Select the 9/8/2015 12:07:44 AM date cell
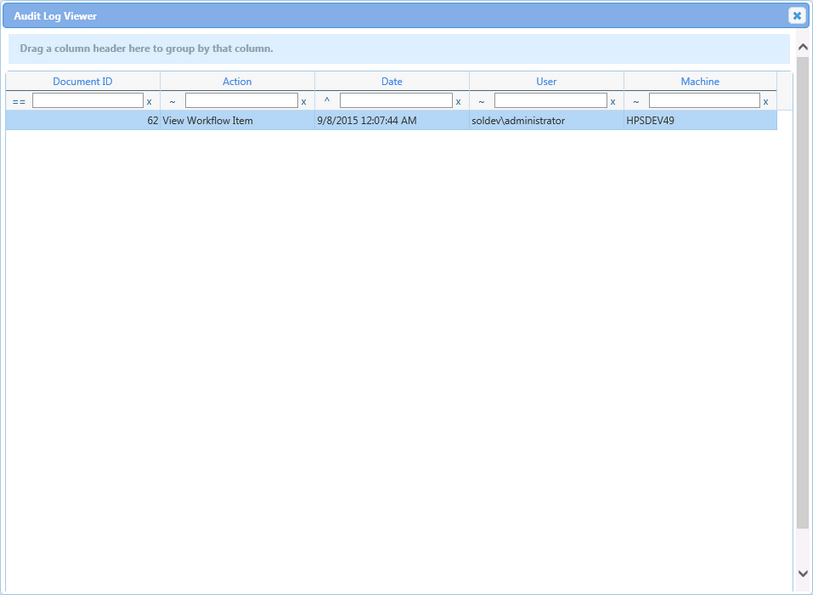This screenshot has width=813, height=595. tap(392, 120)
